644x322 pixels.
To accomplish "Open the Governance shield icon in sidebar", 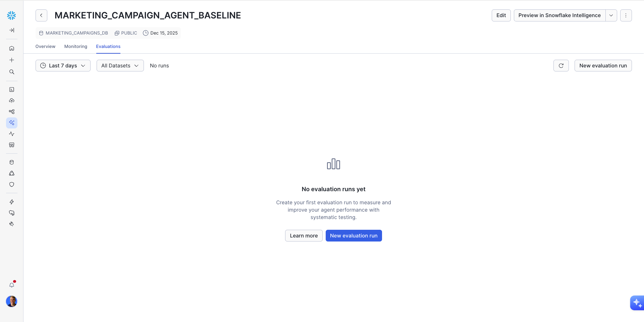I will (12, 184).
